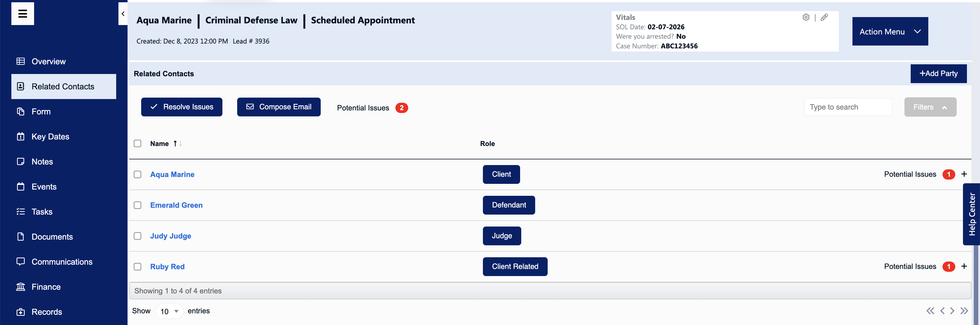Toggle the select-all header checkbox
The image size is (980, 325).
(x=138, y=143)
